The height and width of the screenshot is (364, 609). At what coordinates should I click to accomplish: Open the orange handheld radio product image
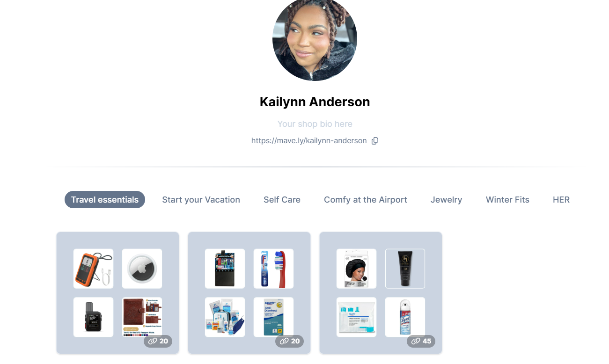click(x=93, y=269)
